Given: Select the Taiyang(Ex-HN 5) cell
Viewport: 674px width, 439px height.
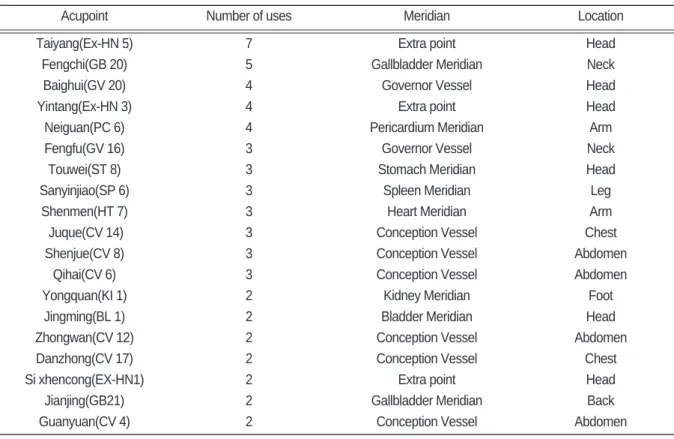Looking at the screenshot, I should [x=84, y=43].
